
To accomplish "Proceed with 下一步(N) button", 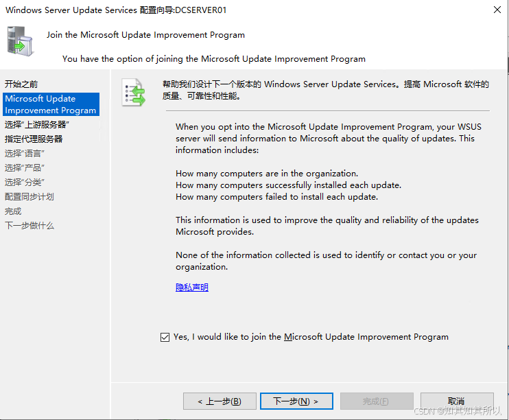I will [296, 401].
